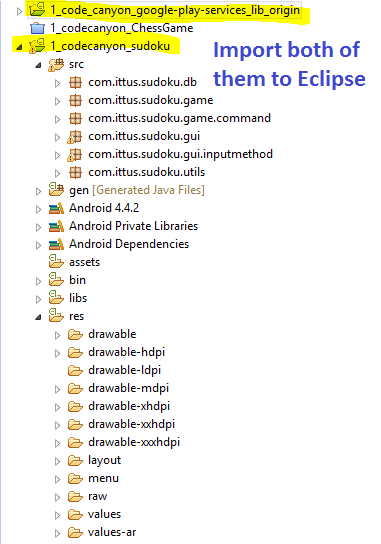Expand the libs folder arrow
The width and height of the screenshot is (381, 544).
pyautogui.click(x=39, y=299)
